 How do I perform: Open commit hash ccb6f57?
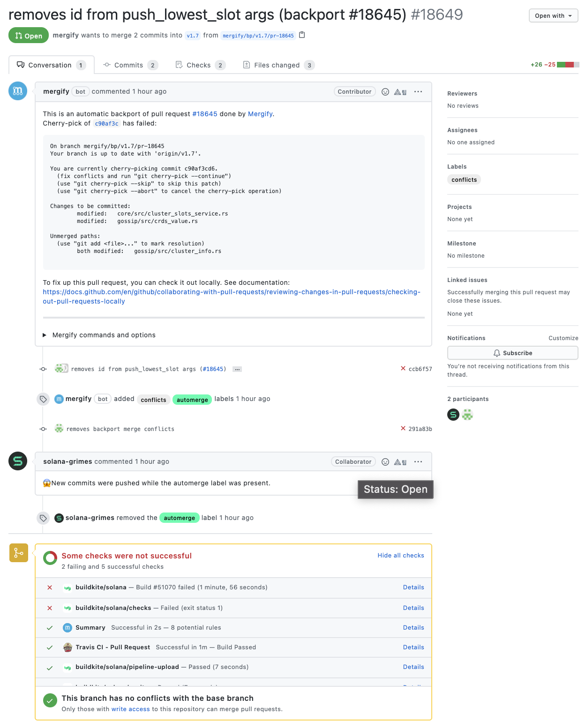pos(421,369)
